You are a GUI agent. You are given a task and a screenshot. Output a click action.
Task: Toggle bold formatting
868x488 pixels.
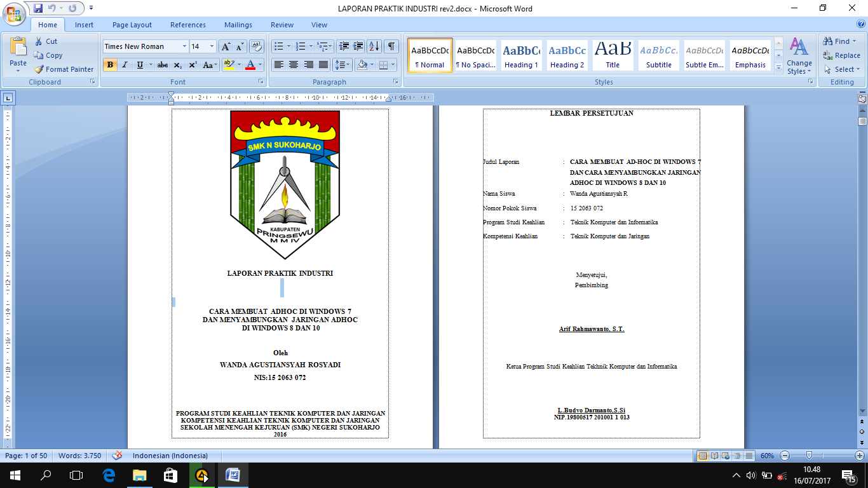point(110,65)
